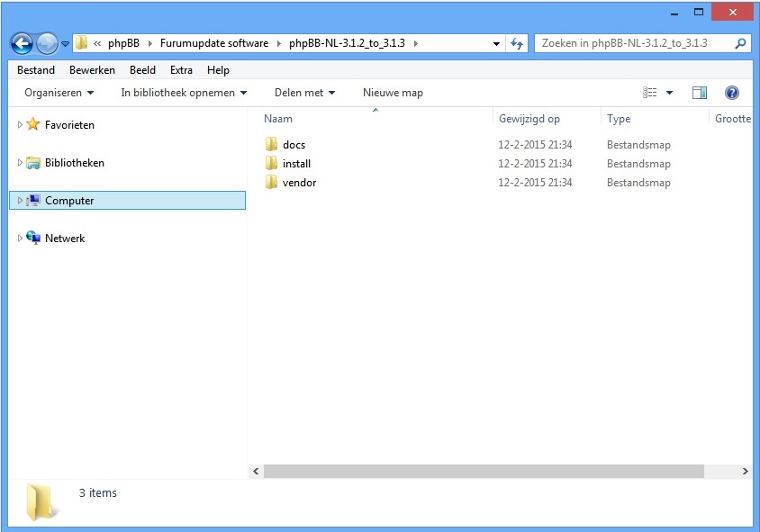Expand the Favorieten tree node

20,124
